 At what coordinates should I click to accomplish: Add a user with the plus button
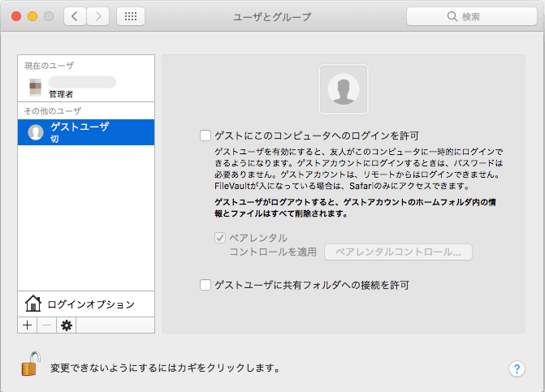pos(27,325)
